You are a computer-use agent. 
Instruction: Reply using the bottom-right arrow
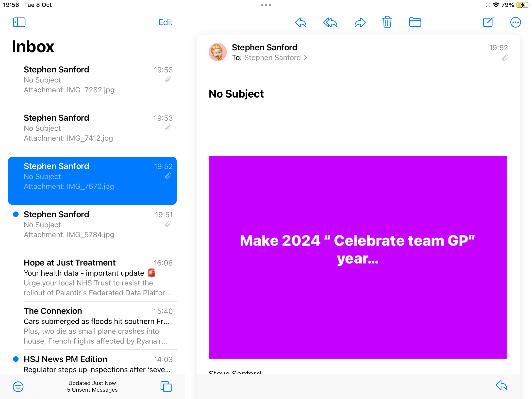[501, 385]
